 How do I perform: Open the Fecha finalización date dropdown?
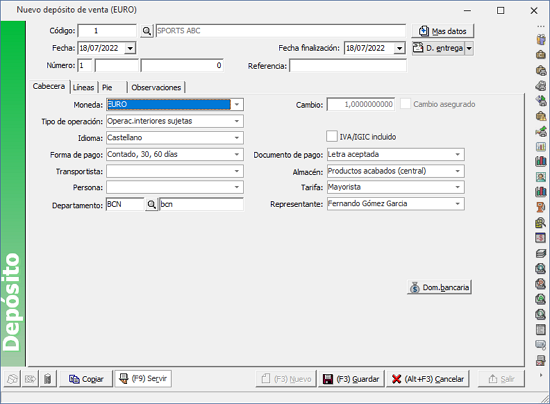tap(399, 48)
